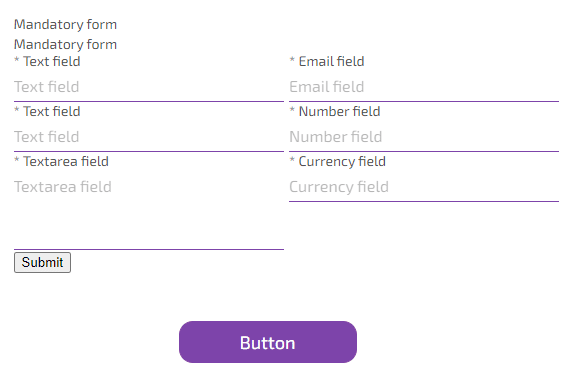572x374 pixels.
Task: Click the second Text field label
Action: (51, 111)
